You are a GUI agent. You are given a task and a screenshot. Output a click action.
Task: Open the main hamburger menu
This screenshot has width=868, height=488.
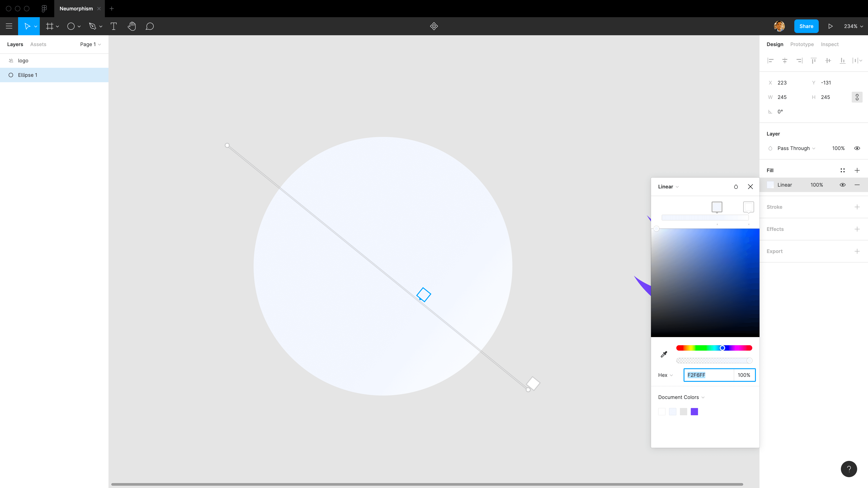[9, 26]
